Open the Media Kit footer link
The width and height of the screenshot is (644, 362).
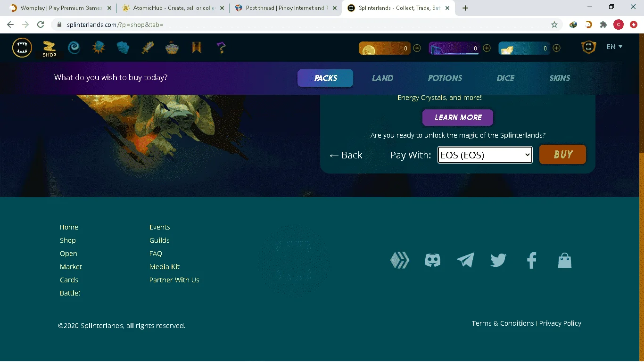165,267
